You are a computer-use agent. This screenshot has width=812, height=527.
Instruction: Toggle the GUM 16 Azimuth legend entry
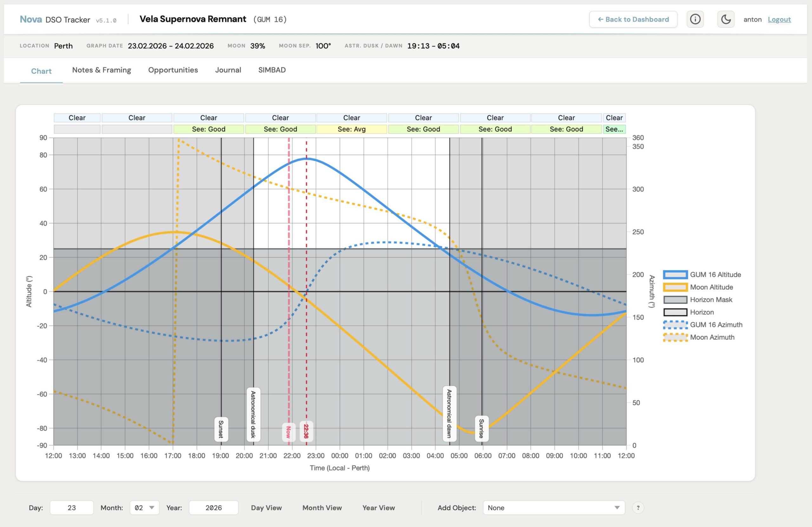pyautogui.click(x=716, y=324)
